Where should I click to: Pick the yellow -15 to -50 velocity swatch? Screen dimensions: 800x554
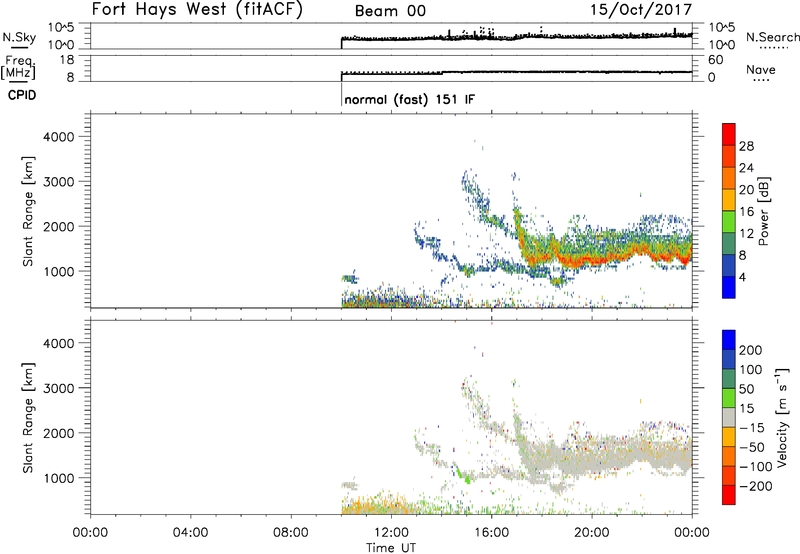click(x=729, y=437)
